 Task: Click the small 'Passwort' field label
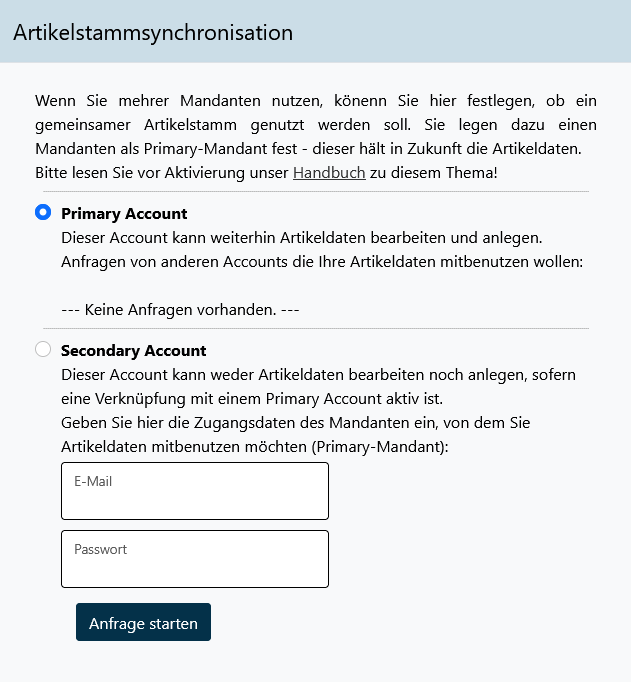point(100,549)
